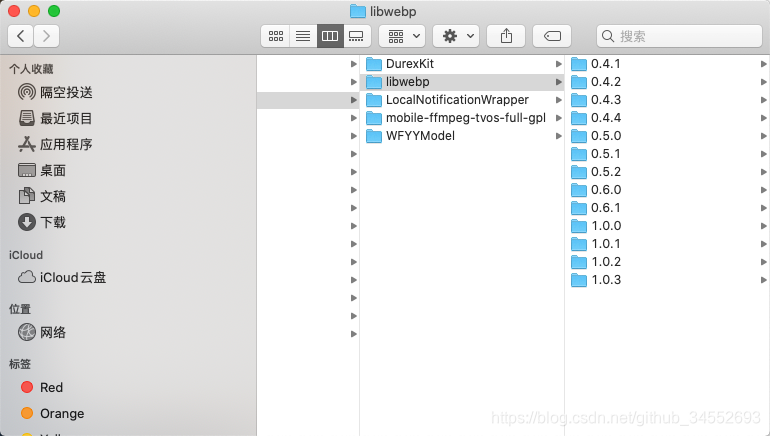Screen dimensions: 770x436
Task: Expand LocalNotificationWrapper via its disclosure arrow
Action: click(558, 100)
